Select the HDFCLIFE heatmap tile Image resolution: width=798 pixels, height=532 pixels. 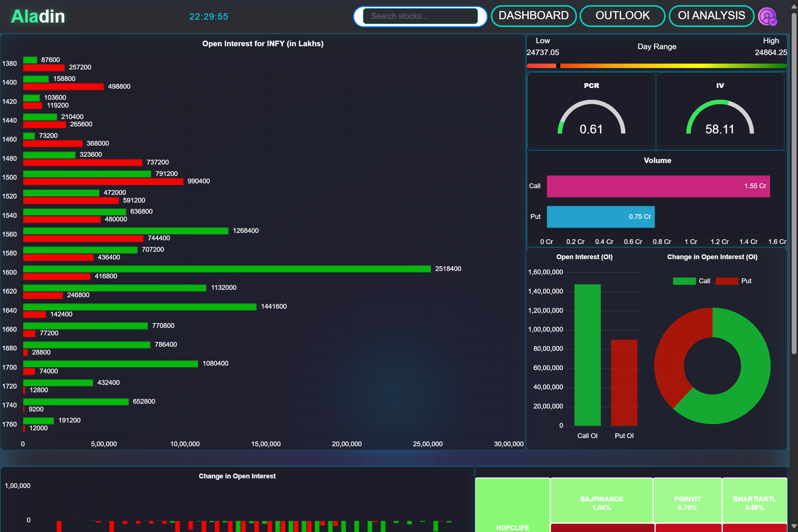click(513, 505)
